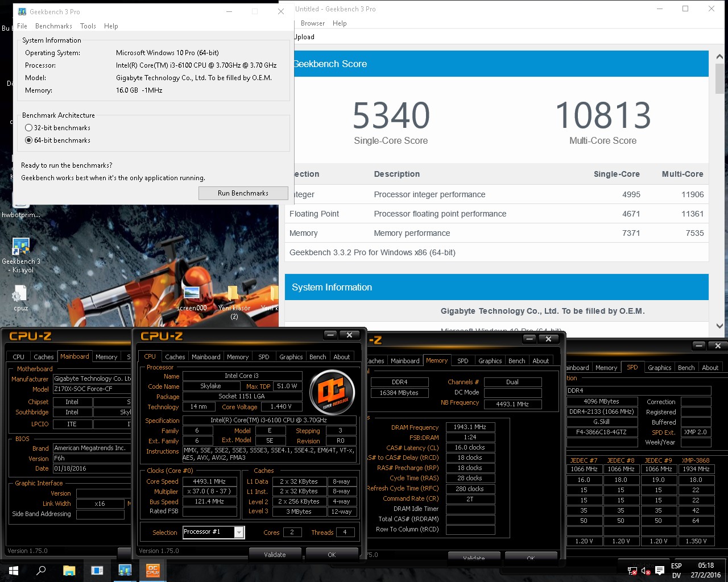Image resolution: width=728 pixels, height=582 pixels.
Task: Open the Action Center notification icon
Action: tap(660, 571)
